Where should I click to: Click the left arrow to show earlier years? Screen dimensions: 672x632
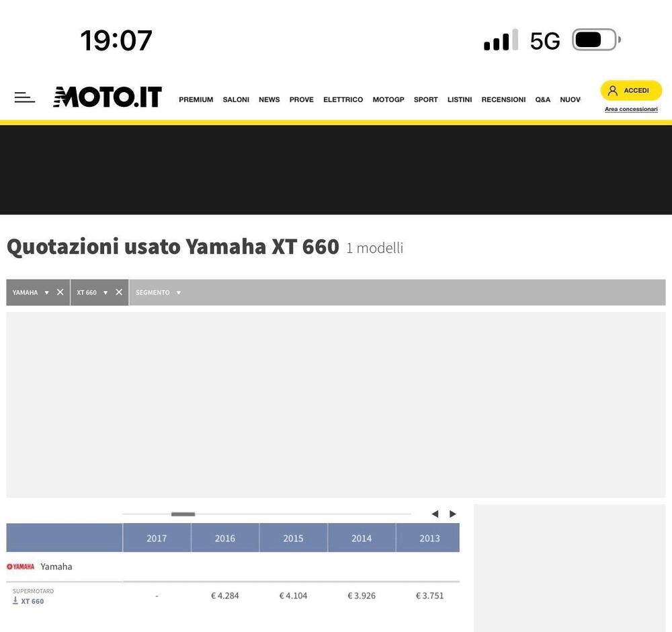point(435,514)
